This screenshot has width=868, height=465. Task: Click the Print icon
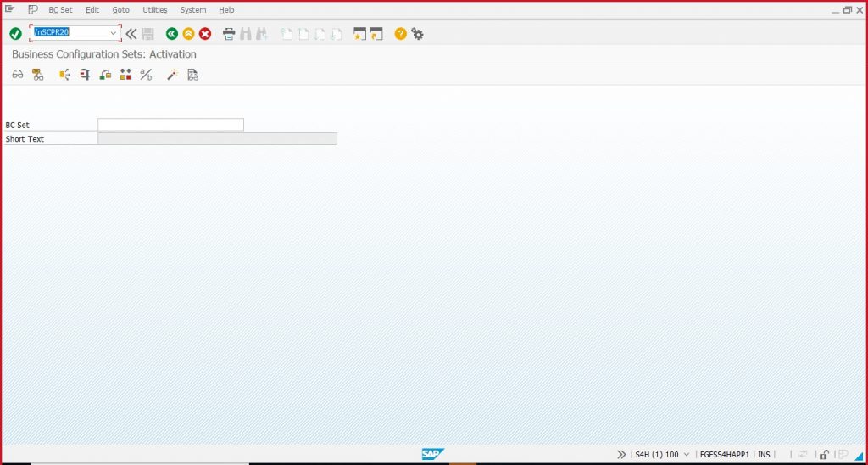229,34
